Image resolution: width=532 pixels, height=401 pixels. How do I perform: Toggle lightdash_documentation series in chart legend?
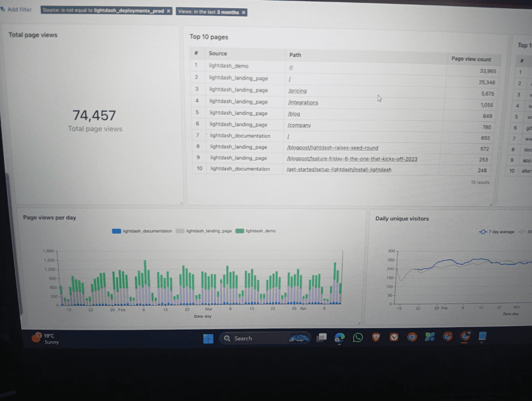click(x=142, y=230)
